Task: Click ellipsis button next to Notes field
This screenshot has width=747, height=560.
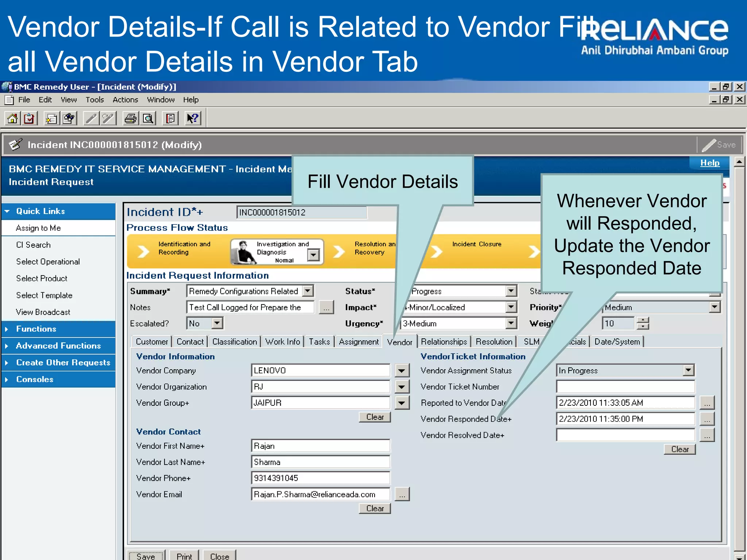Action: click(326, 307)
